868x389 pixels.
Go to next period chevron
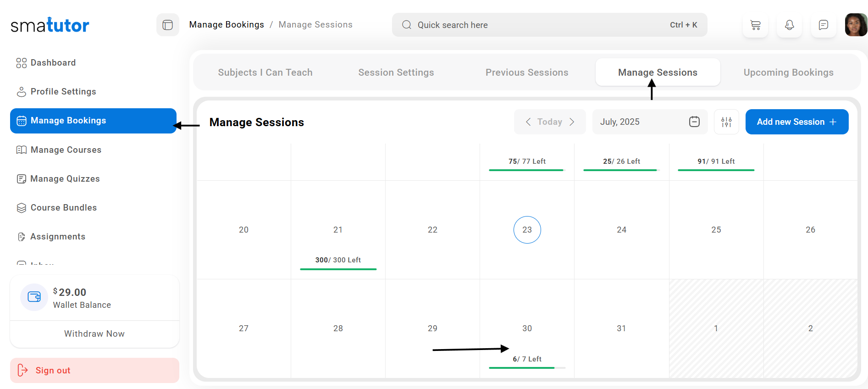[572, 122]
